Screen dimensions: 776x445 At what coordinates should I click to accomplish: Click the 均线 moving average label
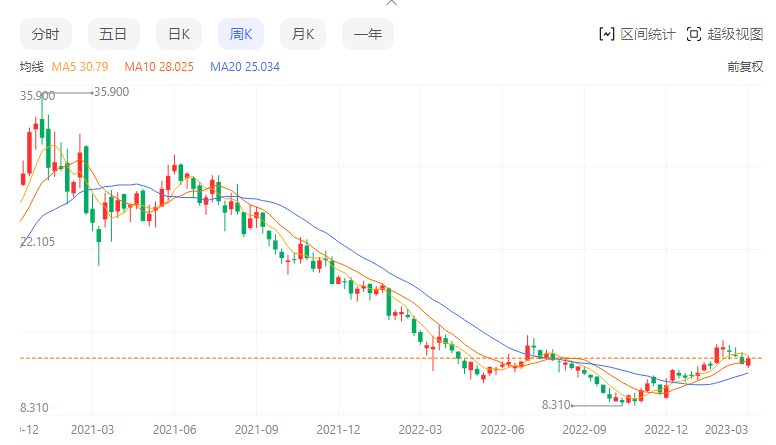point(32,67)
